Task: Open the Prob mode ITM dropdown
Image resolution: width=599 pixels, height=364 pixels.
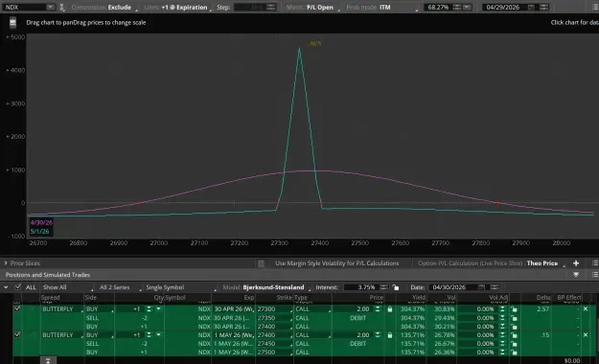Action: (x=382, y=8)
